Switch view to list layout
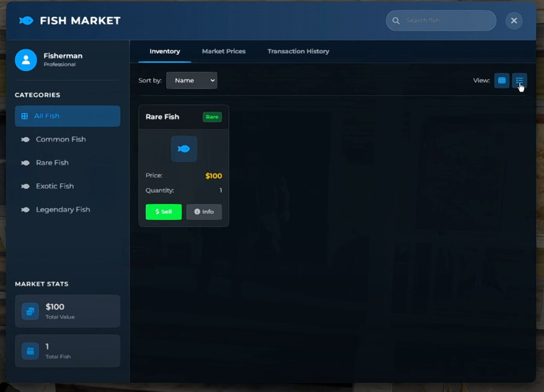Viewport: 544px width, 392px height. pos(519,80)
